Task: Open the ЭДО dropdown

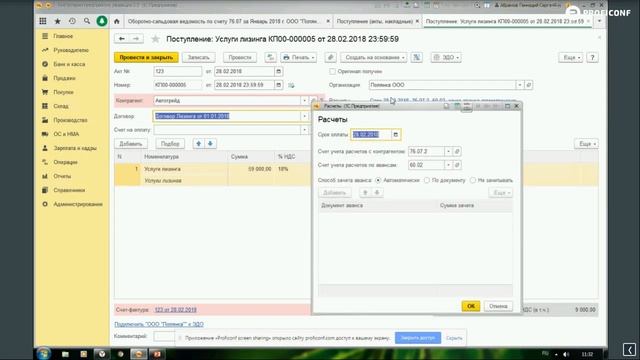Action: coord(446,58)
